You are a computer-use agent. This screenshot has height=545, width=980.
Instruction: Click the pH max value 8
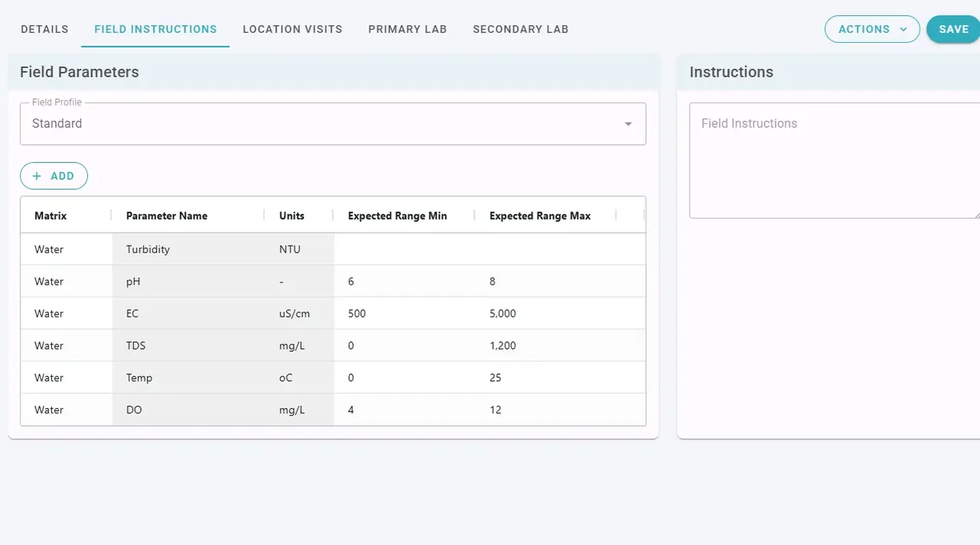tap(546, 282)
